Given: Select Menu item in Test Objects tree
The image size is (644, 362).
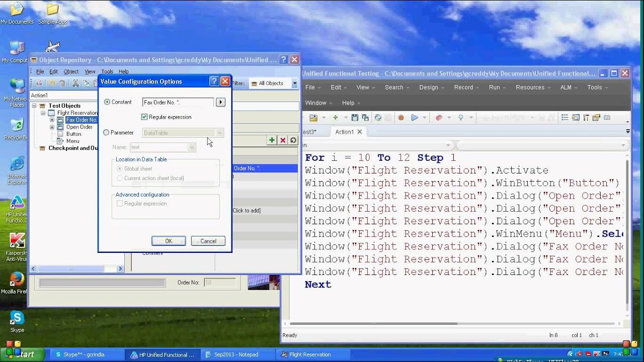Looking at the screenshot, I should tap(72, 141).
